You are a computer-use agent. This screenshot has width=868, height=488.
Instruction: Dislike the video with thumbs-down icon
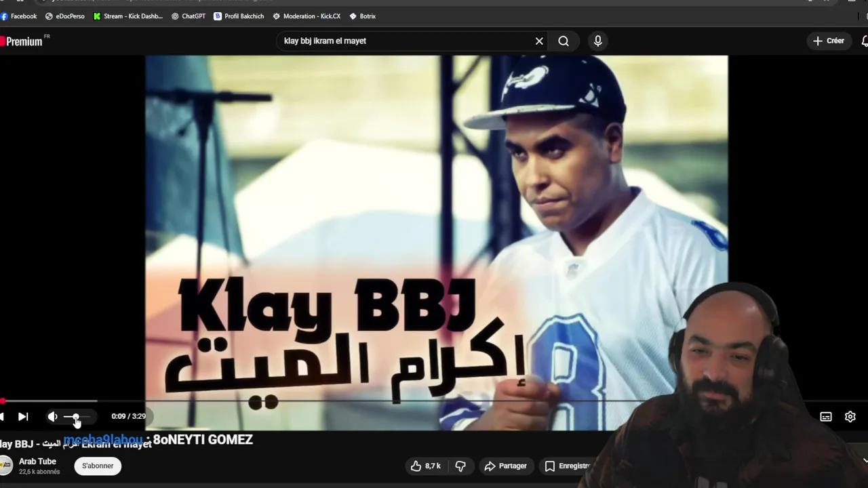point(460,466)
